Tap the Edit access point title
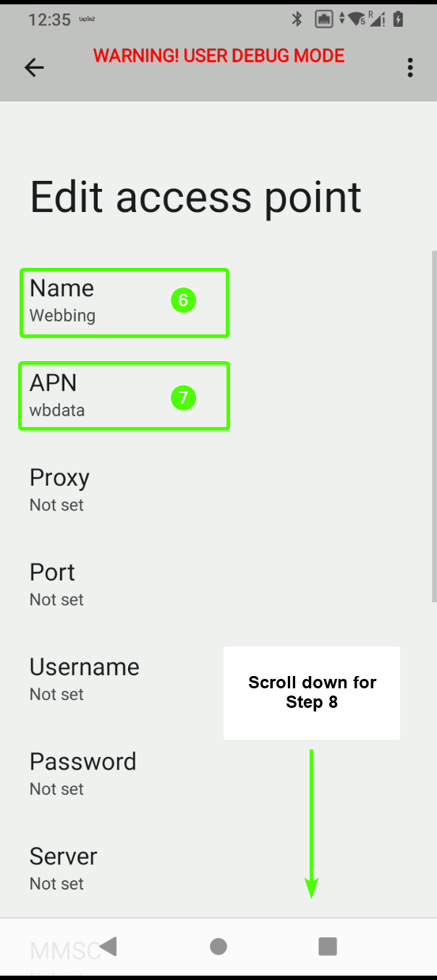This screenshot has width=437, height=980. tap(195, 198)
